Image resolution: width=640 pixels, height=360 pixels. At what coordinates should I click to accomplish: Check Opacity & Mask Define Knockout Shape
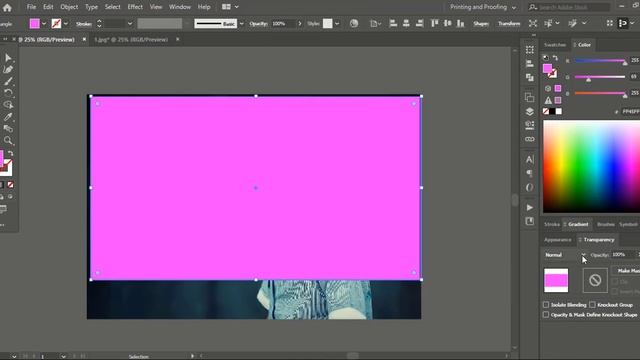[x=546, y=315]
